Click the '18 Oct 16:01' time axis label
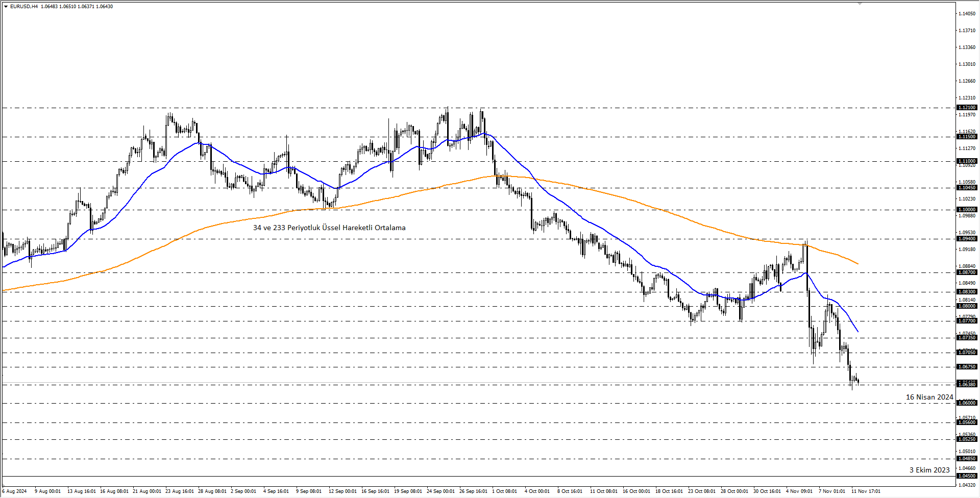This screenshot has height=498, width=980. (x=669, y=491)
